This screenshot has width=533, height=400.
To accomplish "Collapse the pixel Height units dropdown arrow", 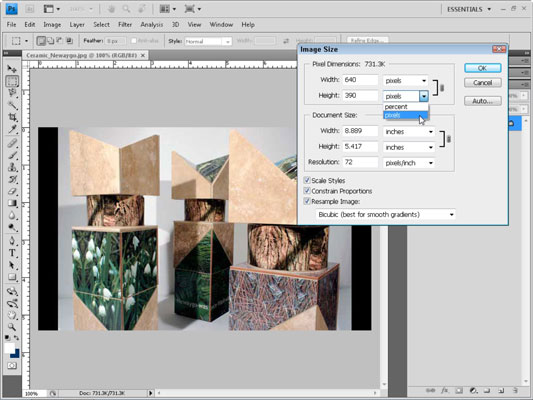I will (x=424, y=96).
